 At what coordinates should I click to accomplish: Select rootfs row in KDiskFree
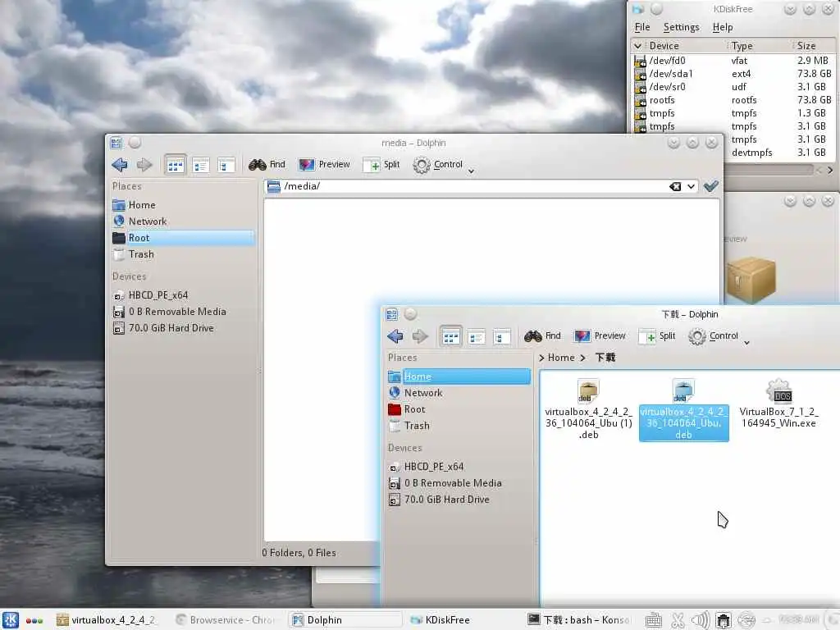(x=733, y=100)
